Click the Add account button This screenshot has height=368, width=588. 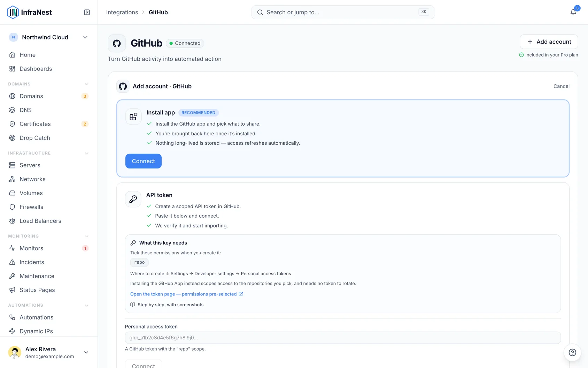tap(549, 42)
